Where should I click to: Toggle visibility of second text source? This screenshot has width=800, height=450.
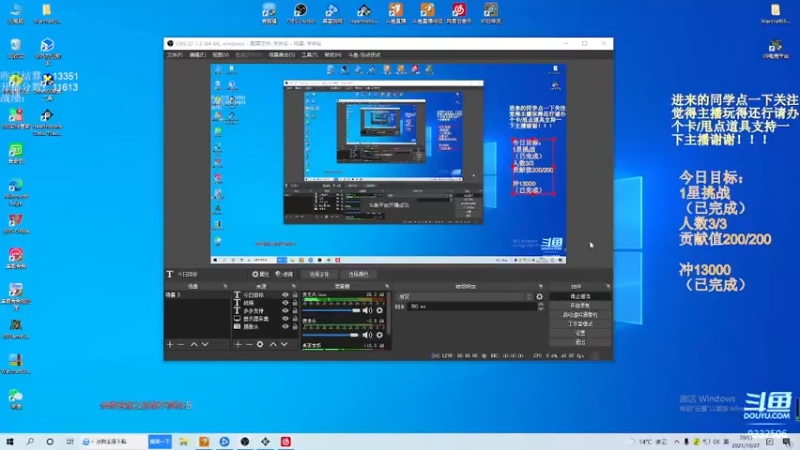285,303
